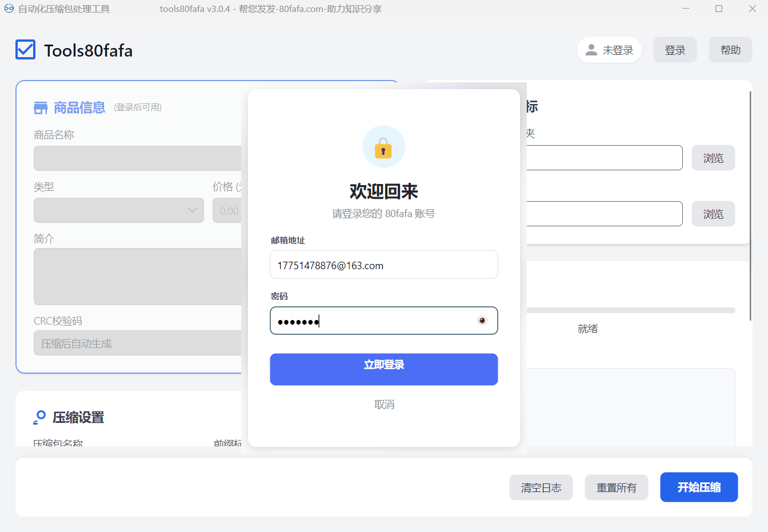Image resolution: width=768 pixels, height=532 pixels.
Task: Click the 压缩设置 section icon
Action: (39, 417)
